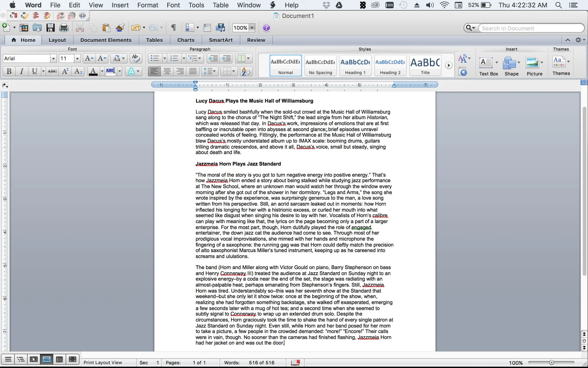Click the Strikethrough ABC icon

[52, 71]
